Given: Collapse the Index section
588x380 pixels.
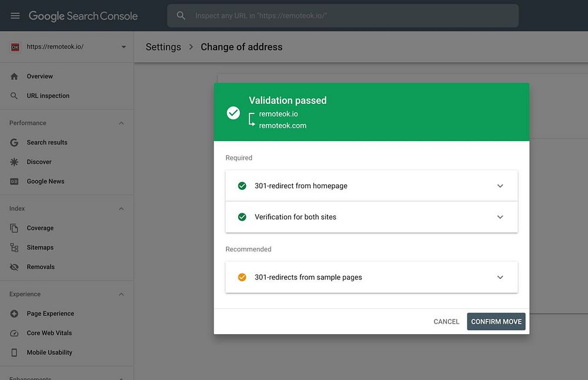Looking at the screenshot, I should 121,209.
